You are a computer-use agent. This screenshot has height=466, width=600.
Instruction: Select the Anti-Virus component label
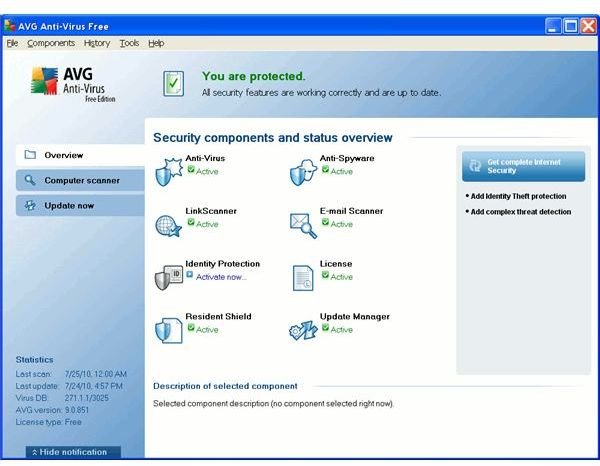coord(205,158)
